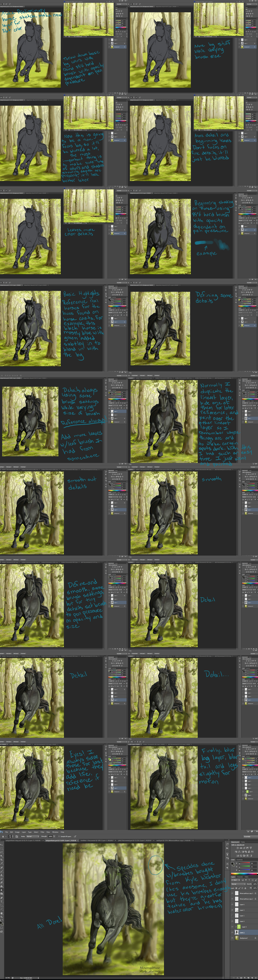The image size is (258, 980).
Task: Click Lock position button in final Layers panel
Action: [242, 888]
